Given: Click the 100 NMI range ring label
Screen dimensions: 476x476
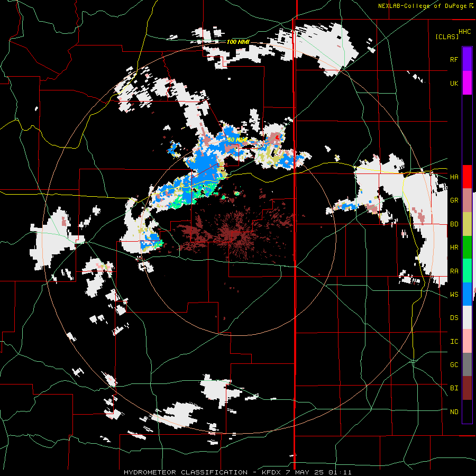Looking at the screenshot, I should point(238,42).
